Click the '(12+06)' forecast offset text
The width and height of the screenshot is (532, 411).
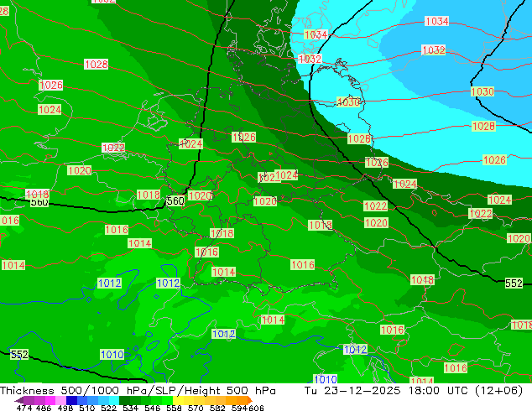click(498, 390)
